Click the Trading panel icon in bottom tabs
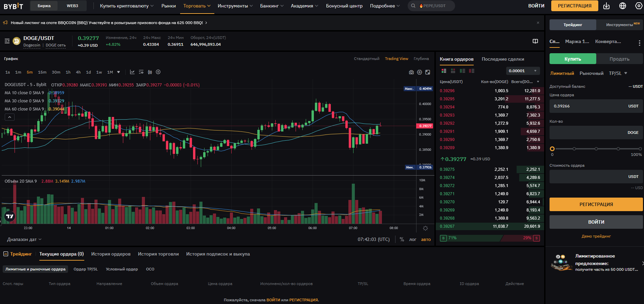 [5, 254]
